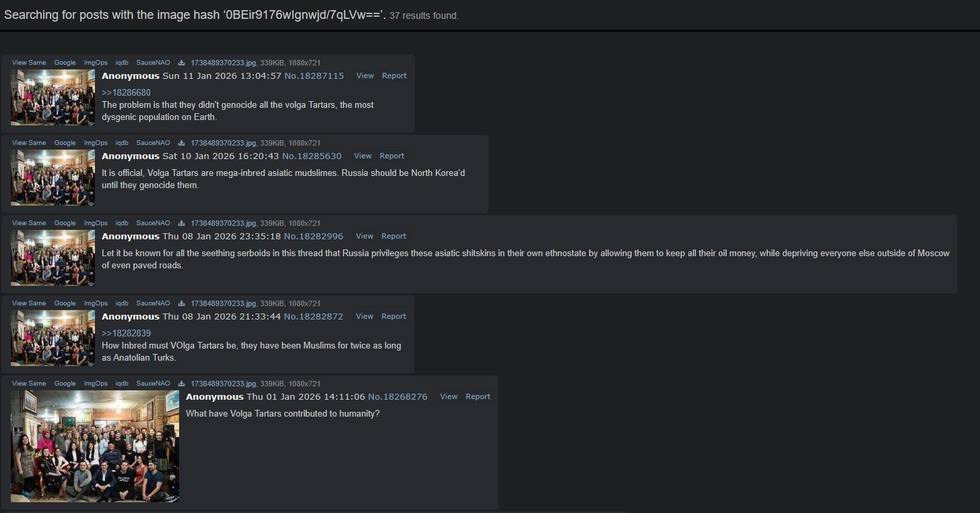
Task: Open the filename link in post No.18282872
Action: pos(224,303)
